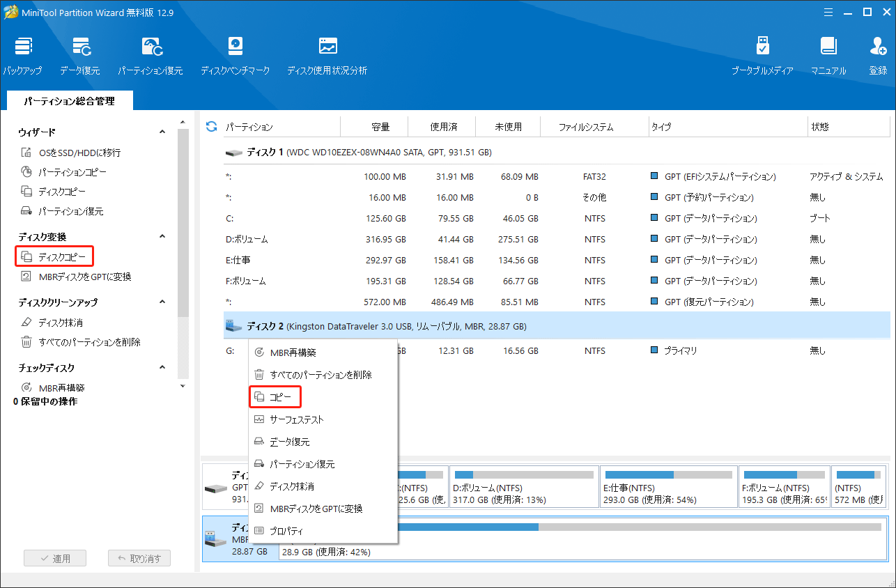
Task: Open パーティション復元 toolbar icon at top
Action: (150, 56)
